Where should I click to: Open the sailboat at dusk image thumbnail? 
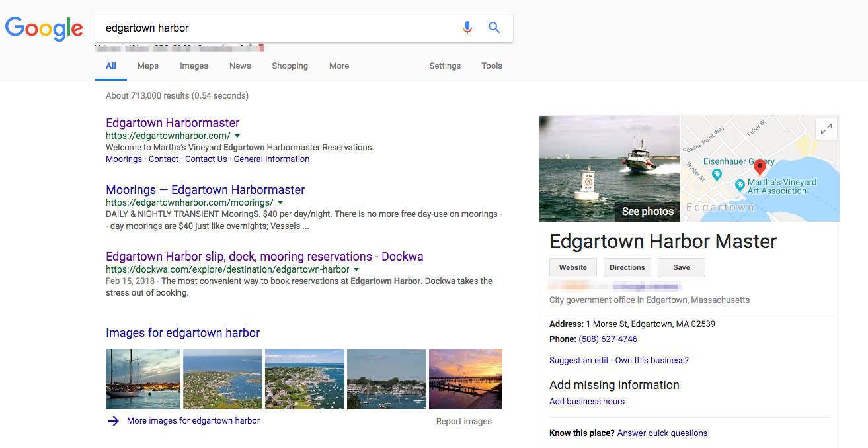click(x=143, y=379)
